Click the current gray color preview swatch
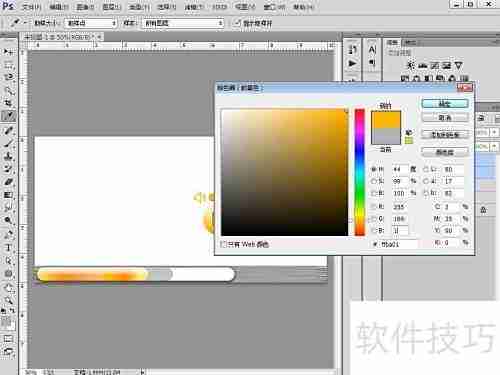500x375 pixels. [386, 136]
